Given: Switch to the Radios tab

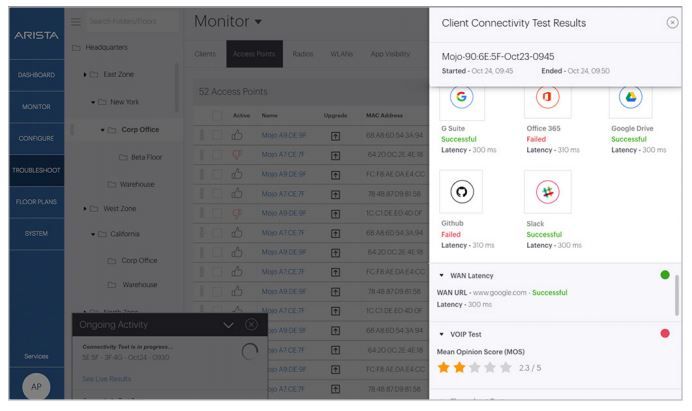Looking at the screenshot, I should pos(303,54).
